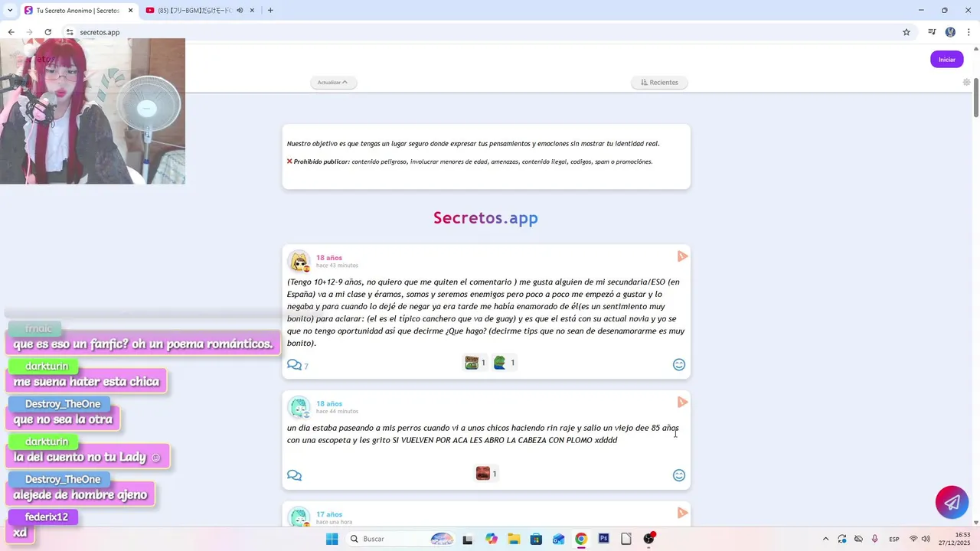Viewport: 980px width, 551px height.
Task: Bookmark this page with the star
Action: coord(906,32)
